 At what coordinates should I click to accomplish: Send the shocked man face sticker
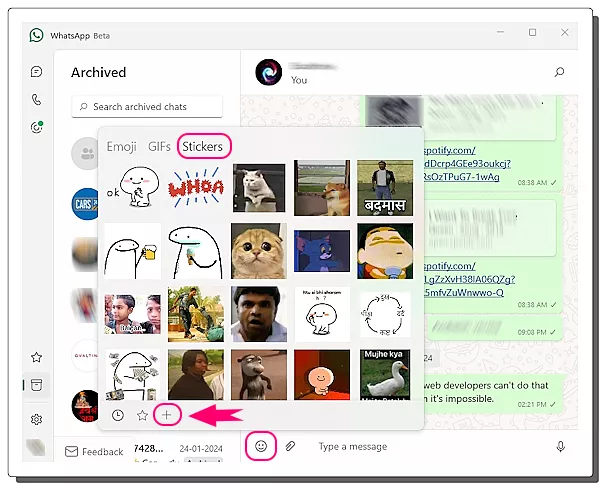point(259,314)
